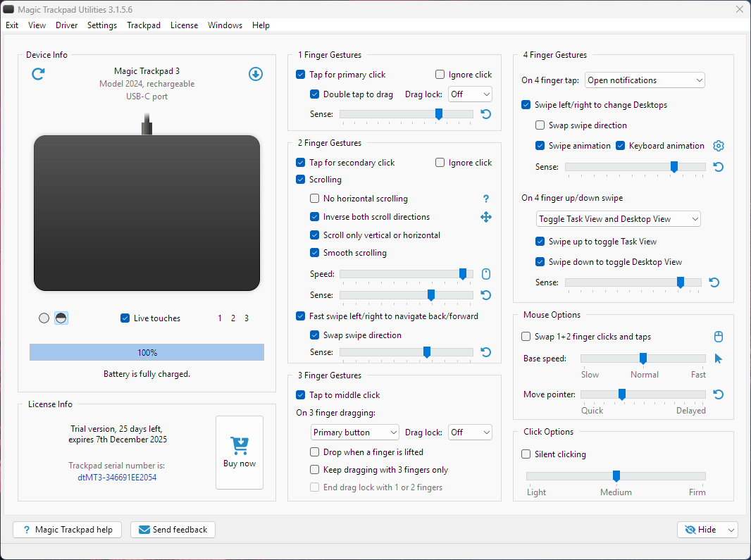Uncheck Smooth scrolling
751x560 pixels.
pos(315,253)
